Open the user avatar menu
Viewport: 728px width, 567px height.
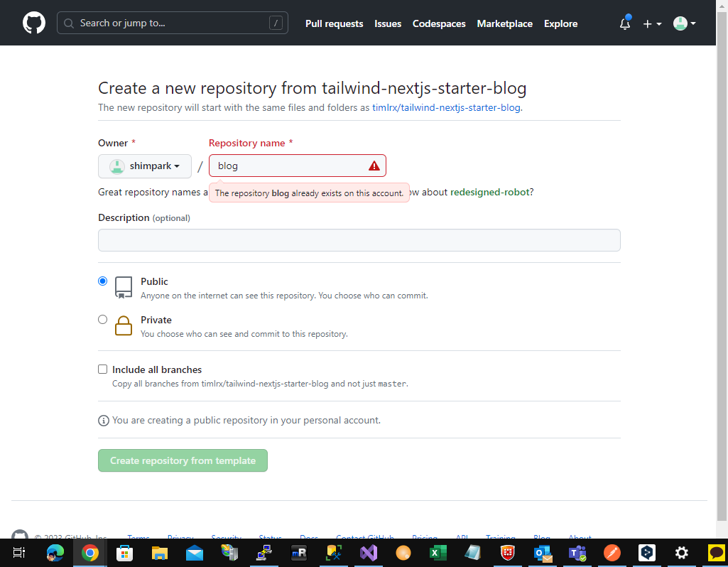click(x=685, y=23)
